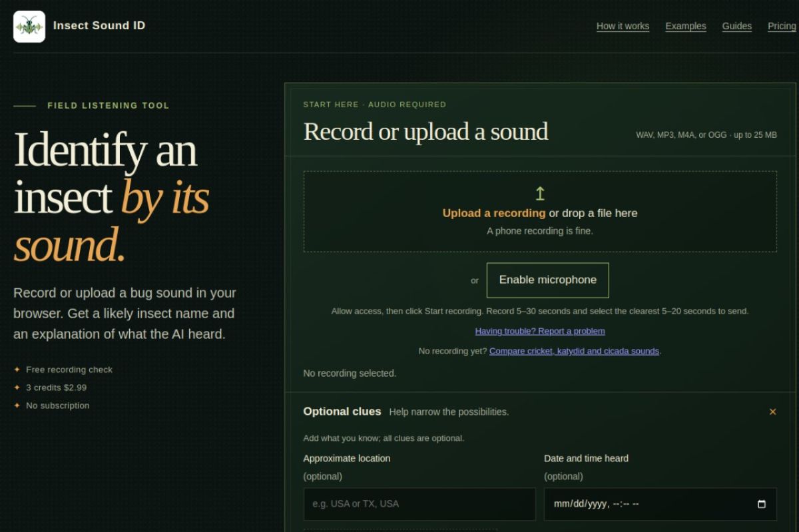This screenshot has width=799, height=532.
Task: Open the date picker calendar icon
Action: (762, 504)
